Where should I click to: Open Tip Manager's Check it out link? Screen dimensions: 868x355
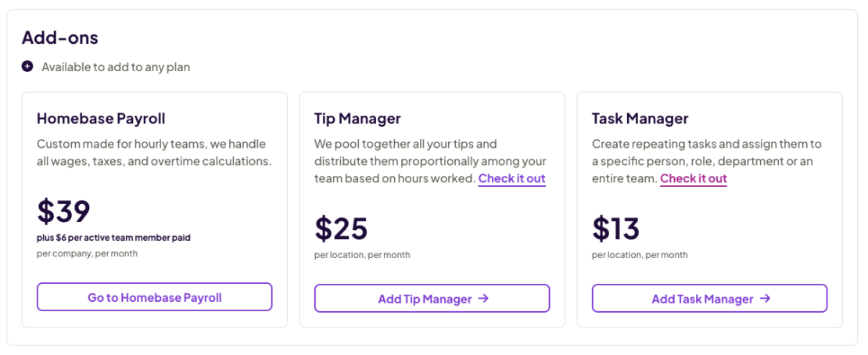511,178
